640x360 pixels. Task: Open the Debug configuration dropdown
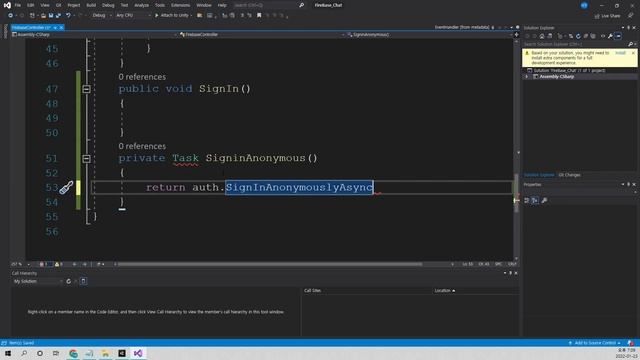[101, 16]
